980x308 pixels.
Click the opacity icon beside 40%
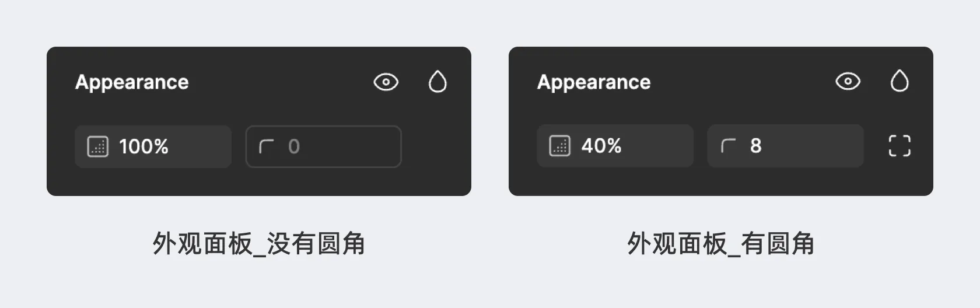[559, 146]
